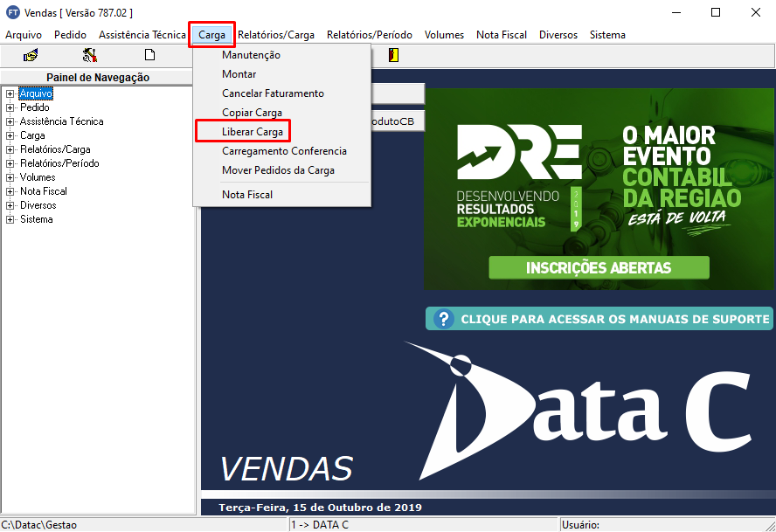Open the Relatórios/Período menu

pos(370,35)
